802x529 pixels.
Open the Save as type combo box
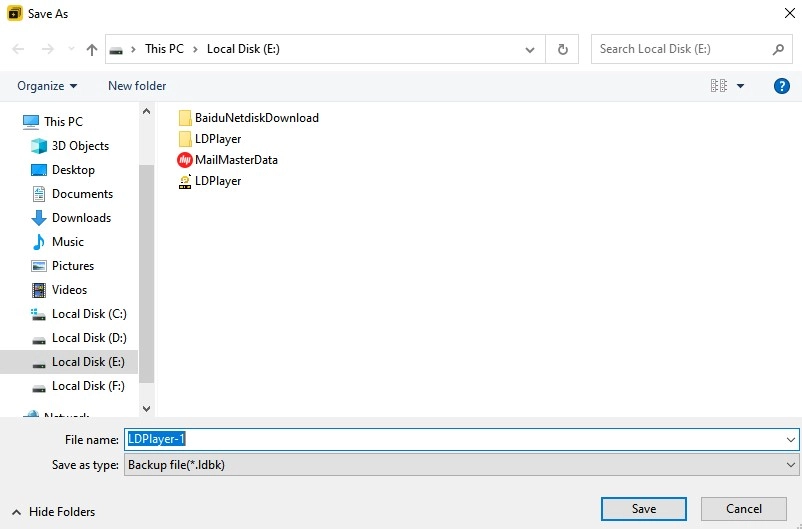(461, 465)
